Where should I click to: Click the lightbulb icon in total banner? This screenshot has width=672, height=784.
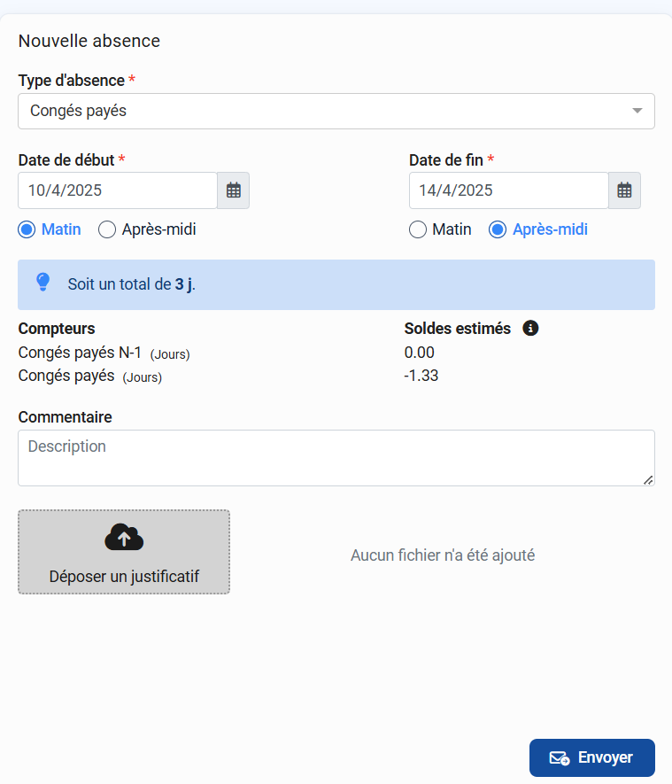[x=42, y=283]
